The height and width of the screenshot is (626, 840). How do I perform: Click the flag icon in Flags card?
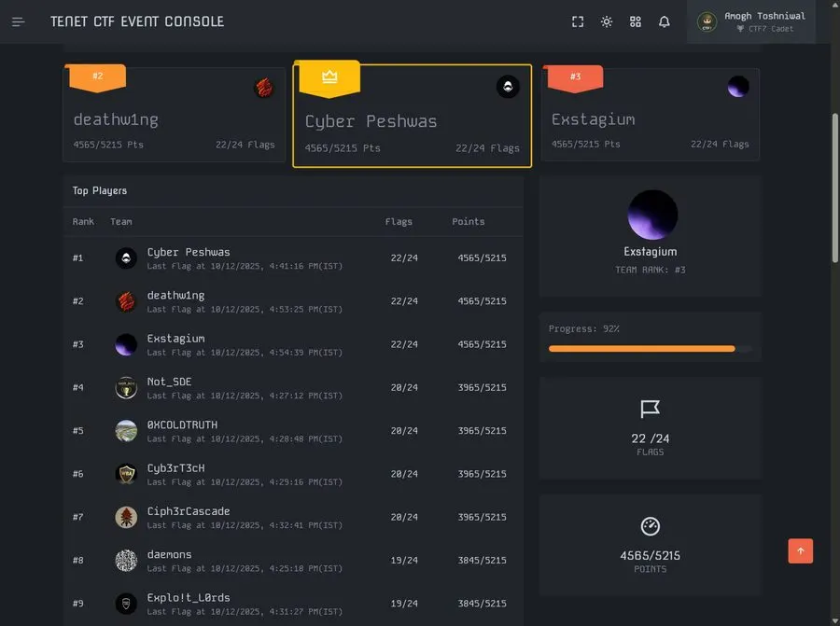tap(650, 410)
